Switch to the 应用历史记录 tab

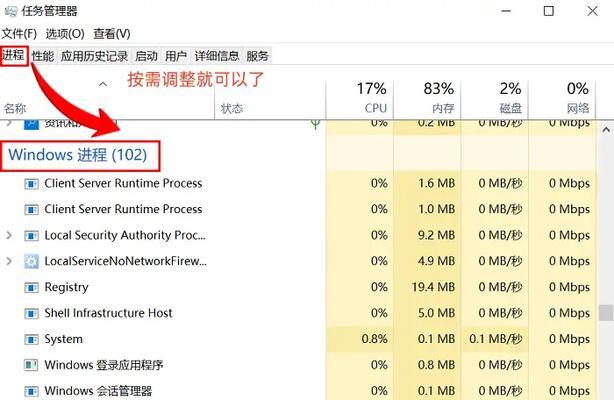pyautogui.click(x=94, y=56)
